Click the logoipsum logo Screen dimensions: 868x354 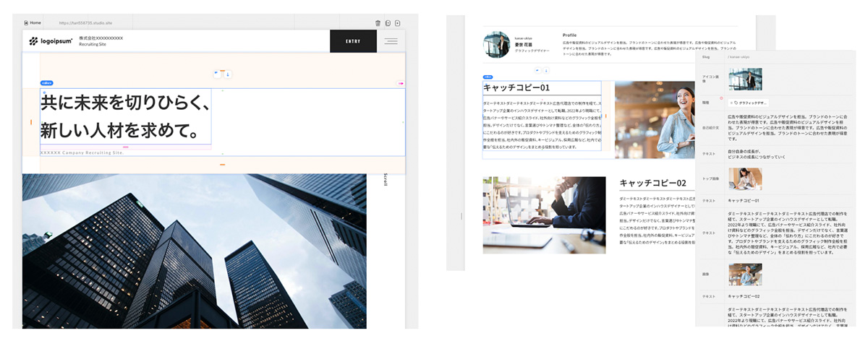coord(51,41)
